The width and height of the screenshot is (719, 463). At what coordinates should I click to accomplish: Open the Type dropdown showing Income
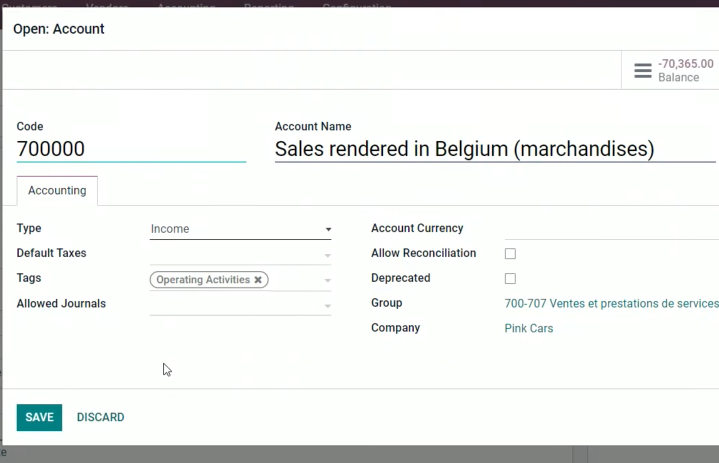pos(240,229)
